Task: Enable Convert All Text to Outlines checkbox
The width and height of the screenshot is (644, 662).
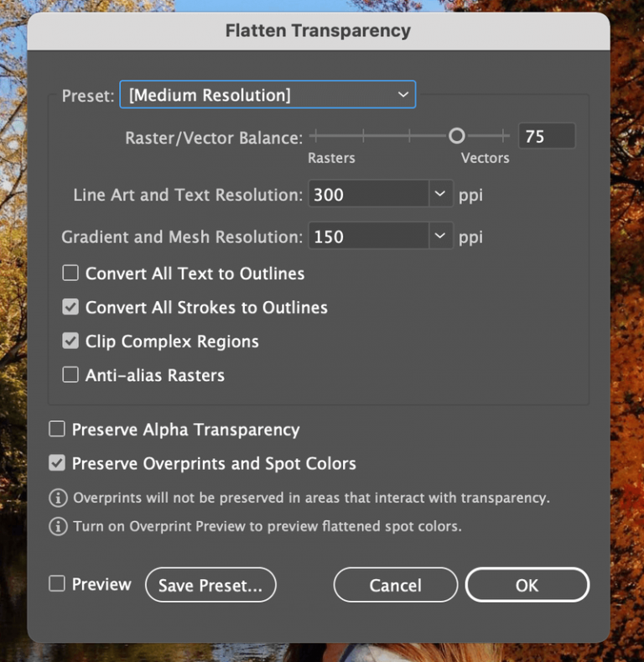Action: point(70,274)
